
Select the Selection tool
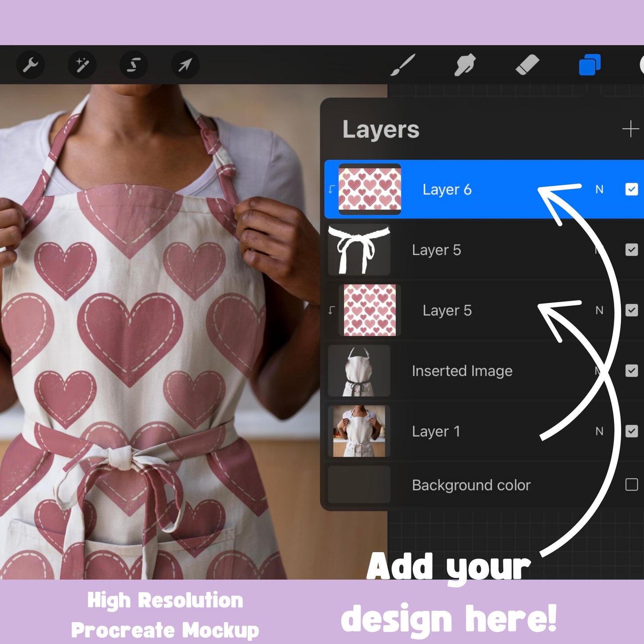133,65
